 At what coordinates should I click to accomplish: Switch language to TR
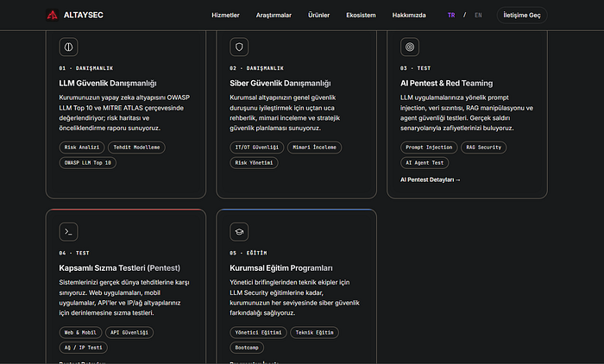(451, 15)
